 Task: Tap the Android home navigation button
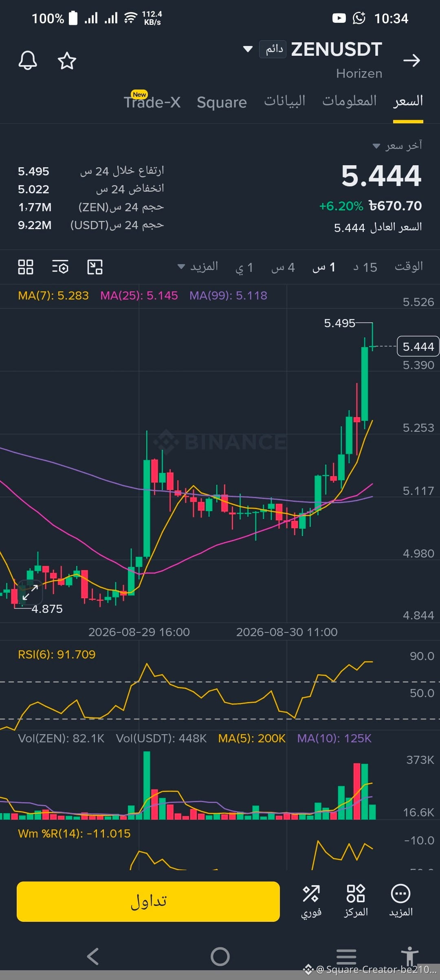[x=220, y=956]
